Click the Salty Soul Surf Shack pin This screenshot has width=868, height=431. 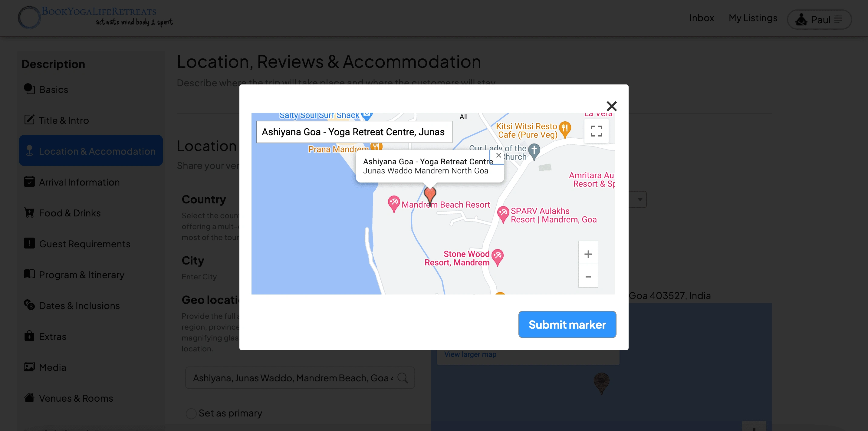[x=367, y=116]
